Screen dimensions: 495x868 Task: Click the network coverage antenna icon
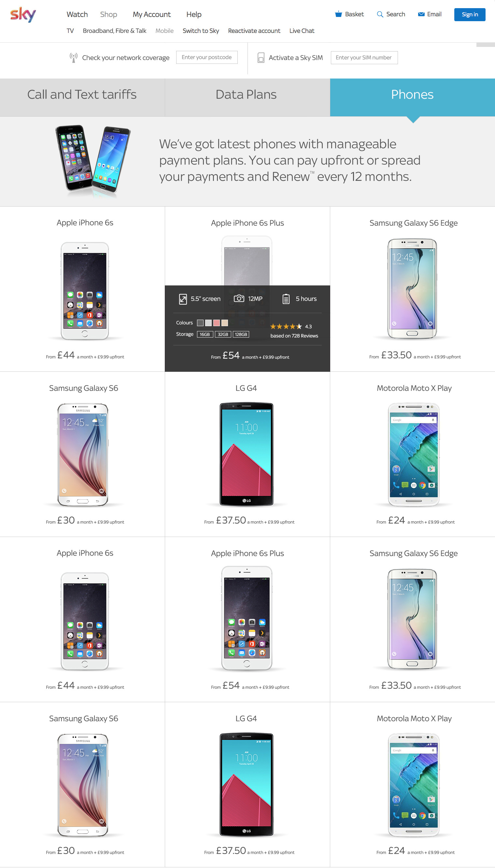tap(73, 57)
